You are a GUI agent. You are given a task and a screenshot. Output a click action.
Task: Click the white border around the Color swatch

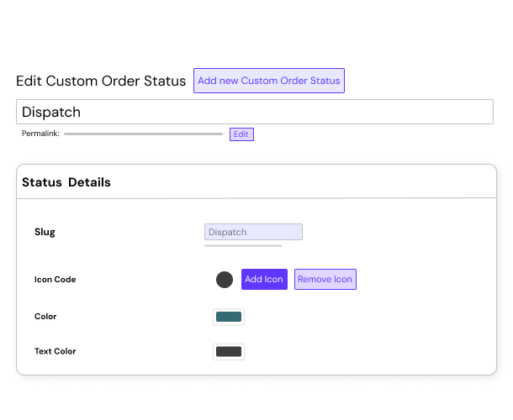click(214, 317)
